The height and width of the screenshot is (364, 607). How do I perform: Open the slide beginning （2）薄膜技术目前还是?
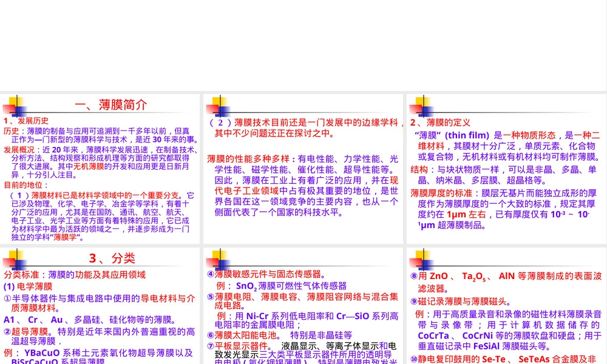tap(303, 169)
